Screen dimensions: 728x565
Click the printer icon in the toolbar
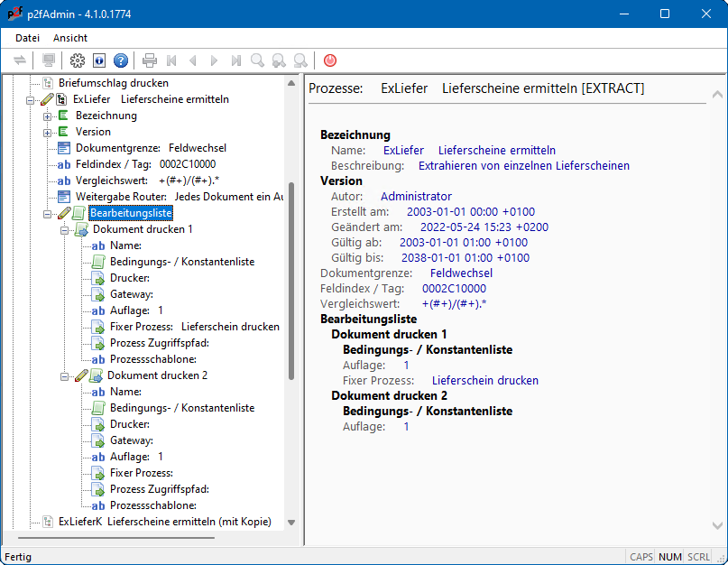(150, 60)
